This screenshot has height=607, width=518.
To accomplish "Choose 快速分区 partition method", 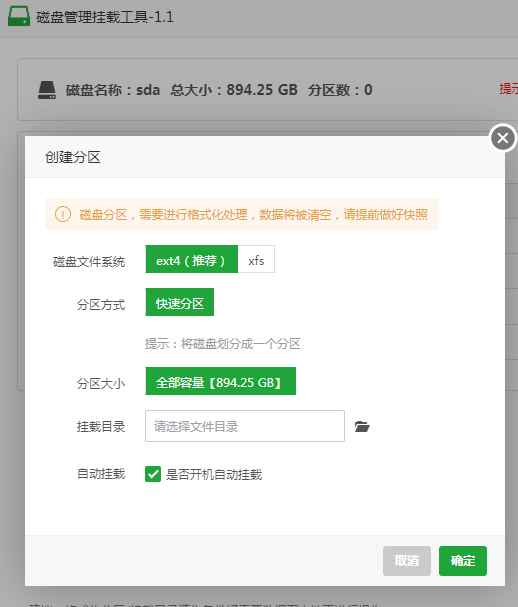I will [x=180, y=302].
